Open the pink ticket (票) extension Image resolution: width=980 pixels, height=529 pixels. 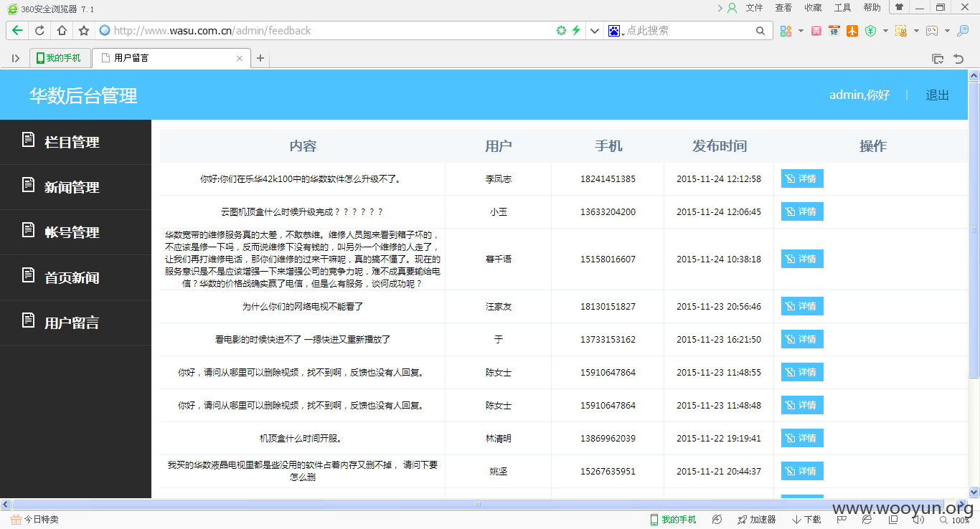pos(816,31)
